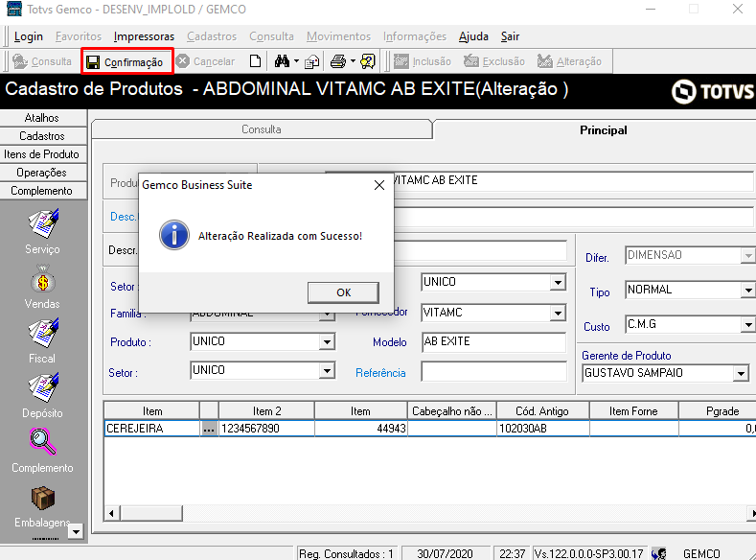Click the printer icon in toolbar
This screenshot has width=756, height=560.
pos(338,61)
